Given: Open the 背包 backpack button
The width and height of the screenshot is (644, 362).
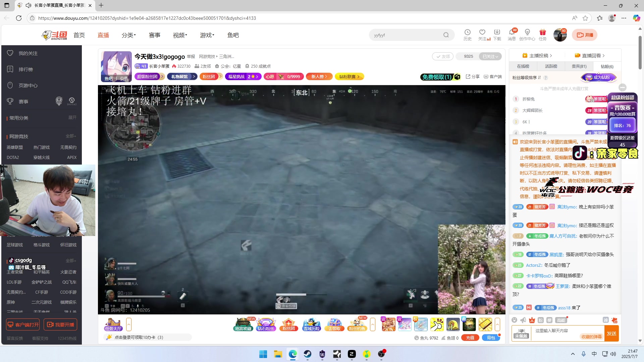Looking at the screenshot, I should tap(491, 338).
